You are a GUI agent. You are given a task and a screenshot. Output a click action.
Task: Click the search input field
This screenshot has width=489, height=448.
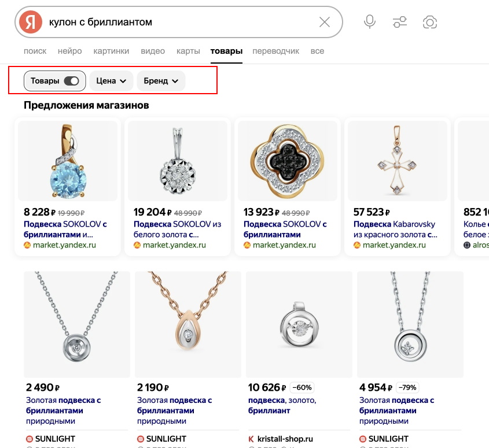click(x=174, y=22)
